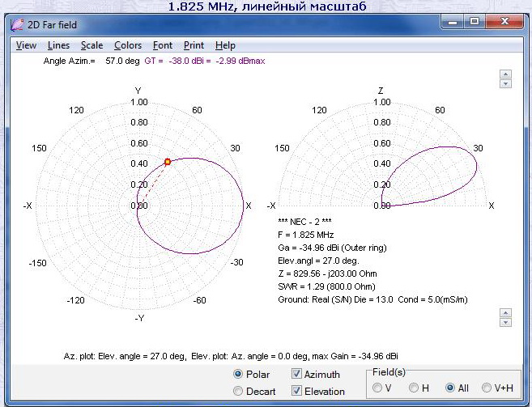The height and width of the screenshot is (407, 532).
Task: Select the Polar plot radio button
Action: point(238,374)
